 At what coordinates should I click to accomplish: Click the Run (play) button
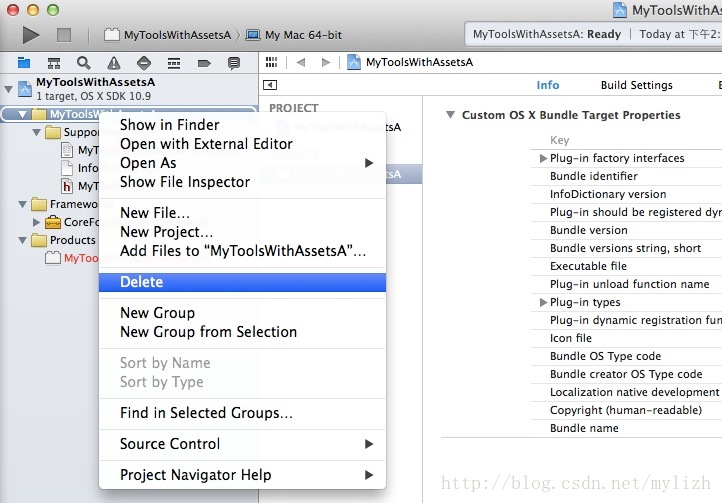[x=31, y=35]
